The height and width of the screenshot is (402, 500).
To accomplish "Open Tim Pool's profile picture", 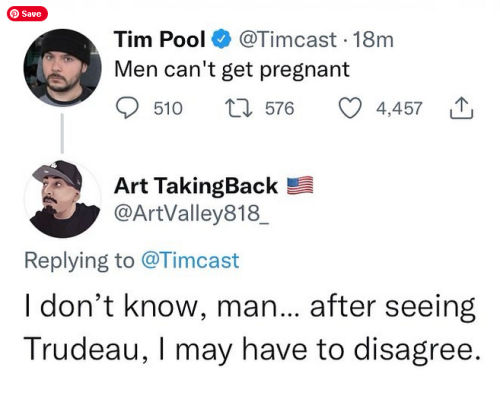I will point(62,68).
